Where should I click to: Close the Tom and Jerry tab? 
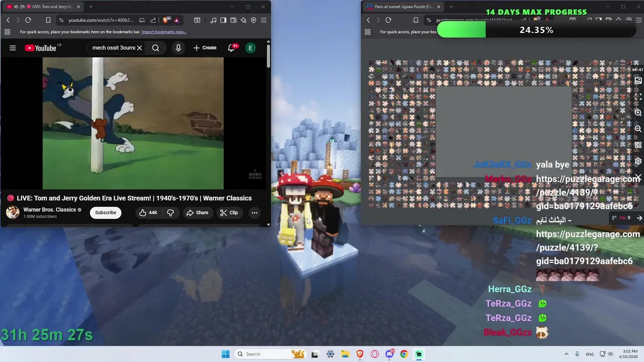pyautogui.click(x=78, y=7)
